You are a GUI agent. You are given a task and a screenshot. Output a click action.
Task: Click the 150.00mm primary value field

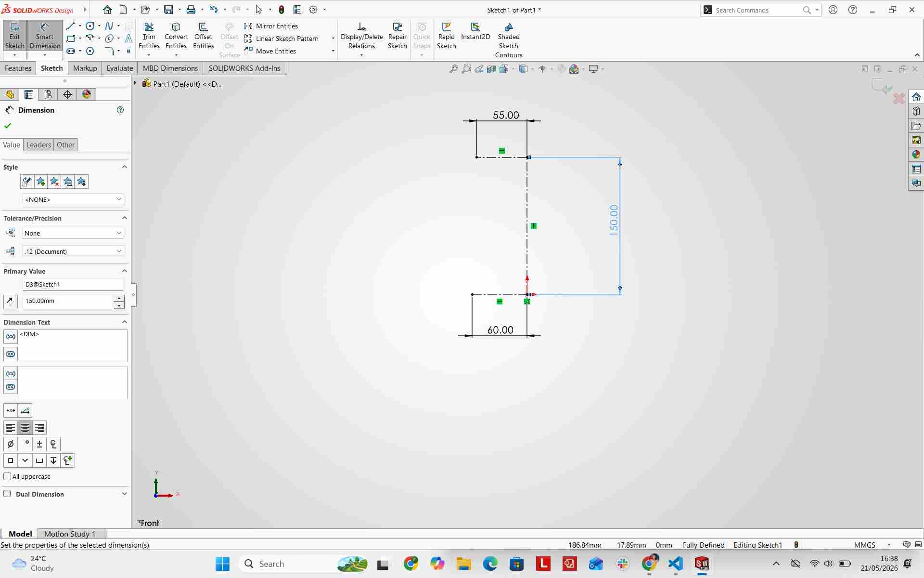[x=67, y=301]
